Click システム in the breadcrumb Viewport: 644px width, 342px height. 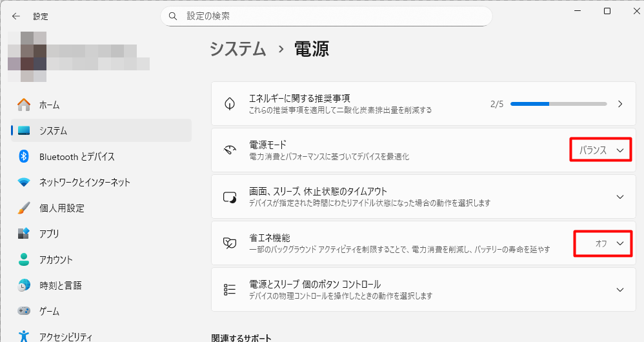coord(238,49)
